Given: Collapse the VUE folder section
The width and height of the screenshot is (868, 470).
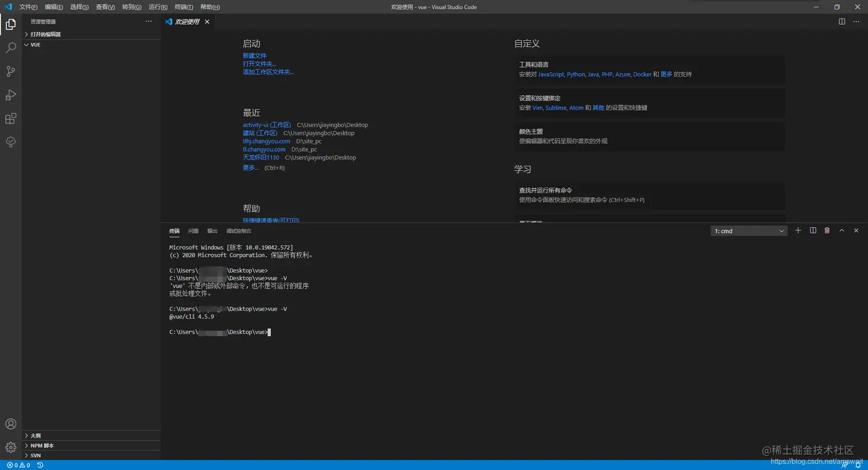Looking at the screenshot, I should click(x=92, y=45).
